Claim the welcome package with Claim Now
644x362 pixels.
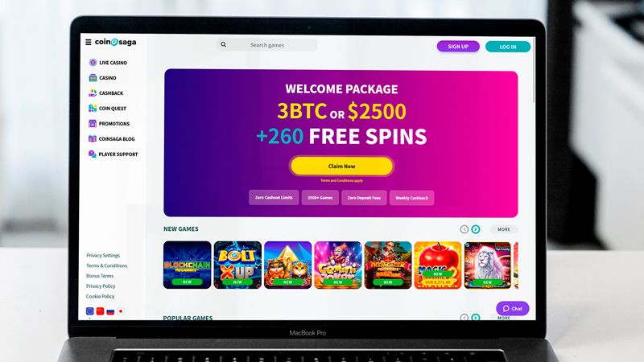pyautogui.click(x=341, y=167)
